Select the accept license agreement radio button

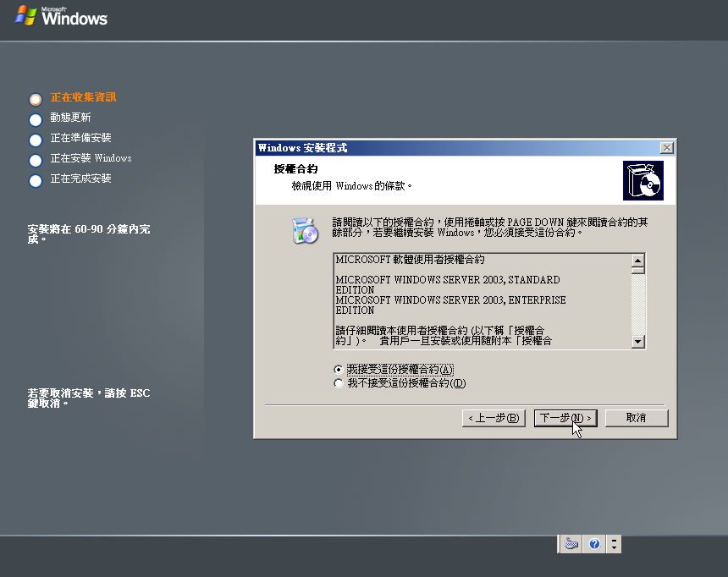tap(339, 370)
